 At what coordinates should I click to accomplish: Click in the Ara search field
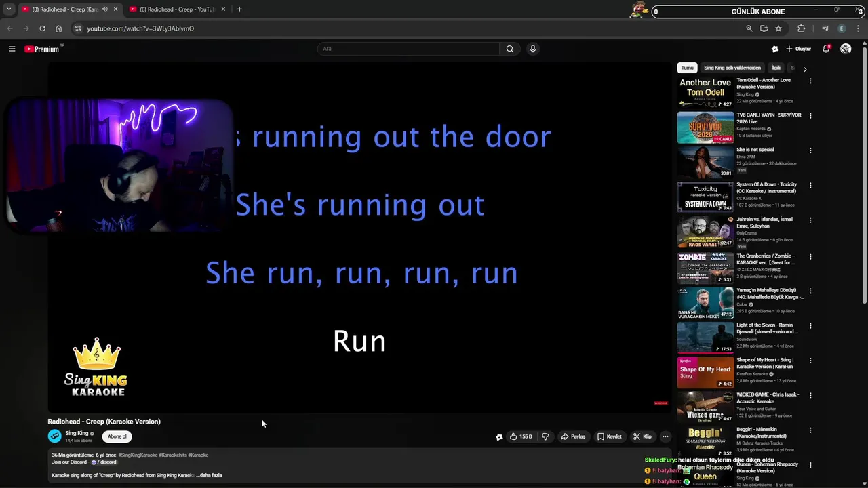(x=409, y=49)
